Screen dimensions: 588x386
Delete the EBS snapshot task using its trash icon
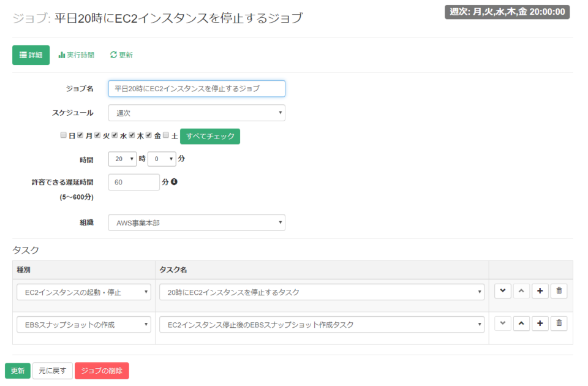559,324
